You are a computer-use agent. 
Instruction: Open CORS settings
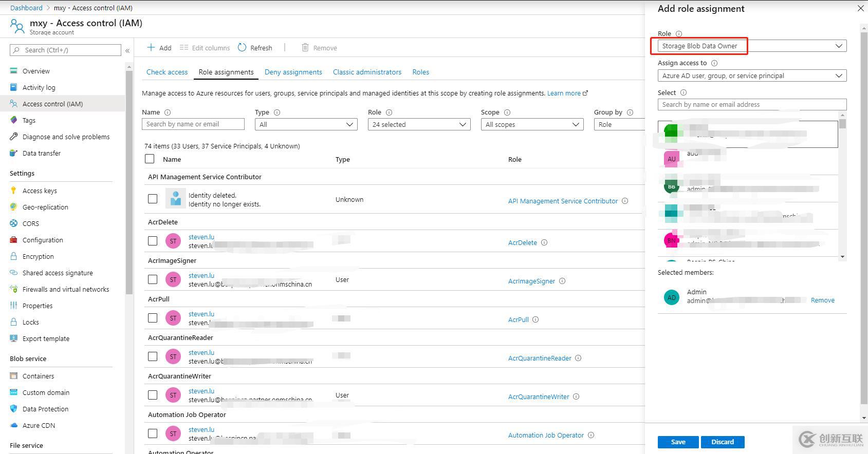(x=30, y=223)
